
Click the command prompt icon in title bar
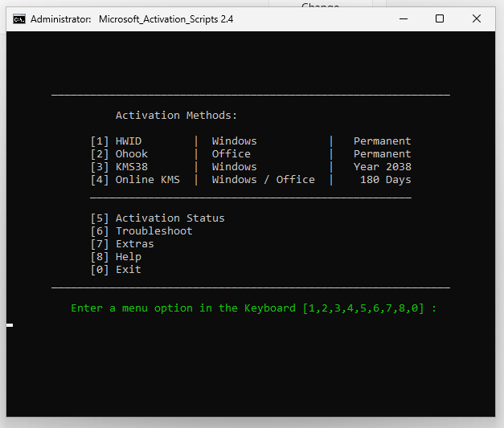[x=19, y=18]
